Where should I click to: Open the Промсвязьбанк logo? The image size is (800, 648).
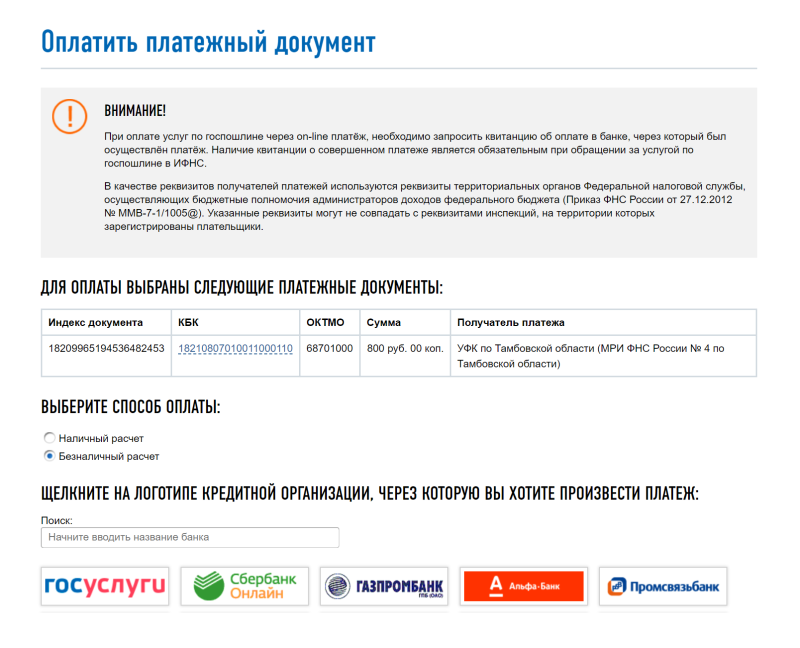[x=663, y=586]
